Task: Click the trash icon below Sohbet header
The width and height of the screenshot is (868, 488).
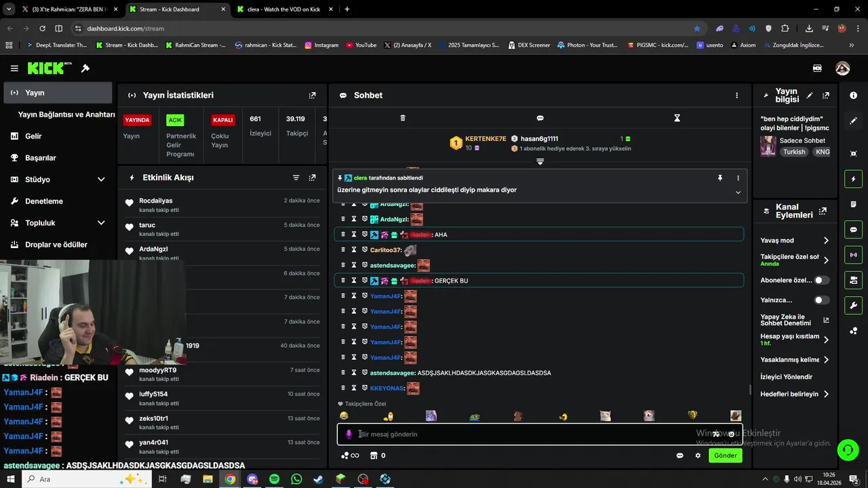Action: (403, 118)
